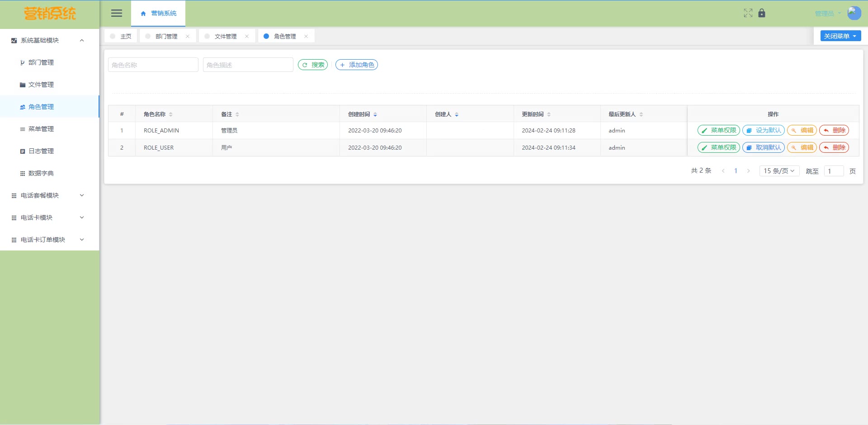
Task: Open 部门管理 in sidebar
Action: click(50, 62)
